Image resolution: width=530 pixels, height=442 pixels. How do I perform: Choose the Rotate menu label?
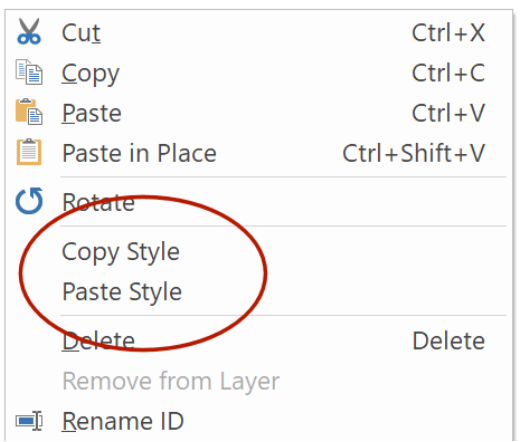pyautogui.click(x=99, y=202)
